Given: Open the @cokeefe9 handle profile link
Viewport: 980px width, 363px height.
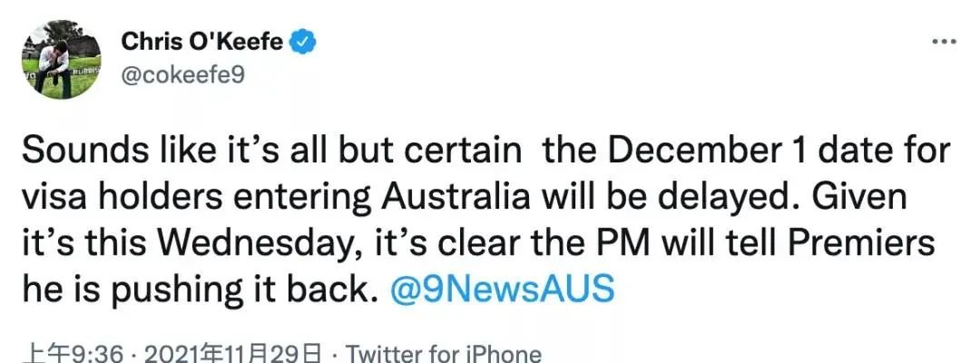Looking at the screenshot, I should 182,75.
